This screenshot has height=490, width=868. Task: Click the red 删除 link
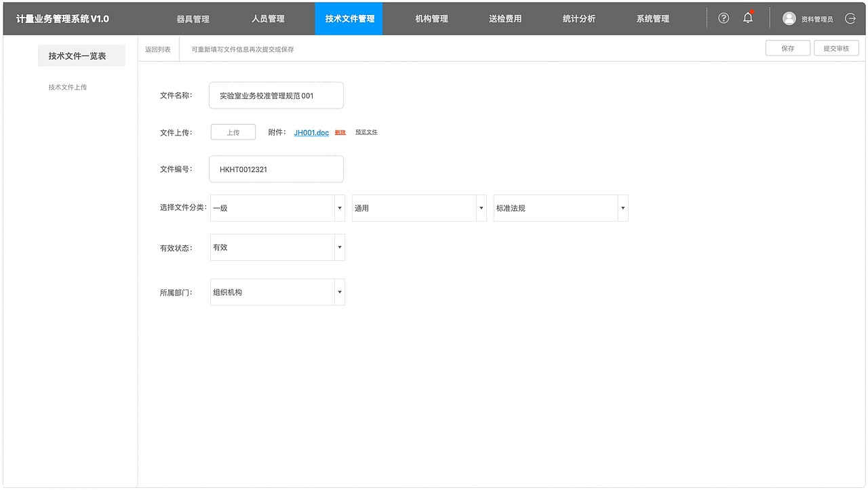tap(340, 132)
